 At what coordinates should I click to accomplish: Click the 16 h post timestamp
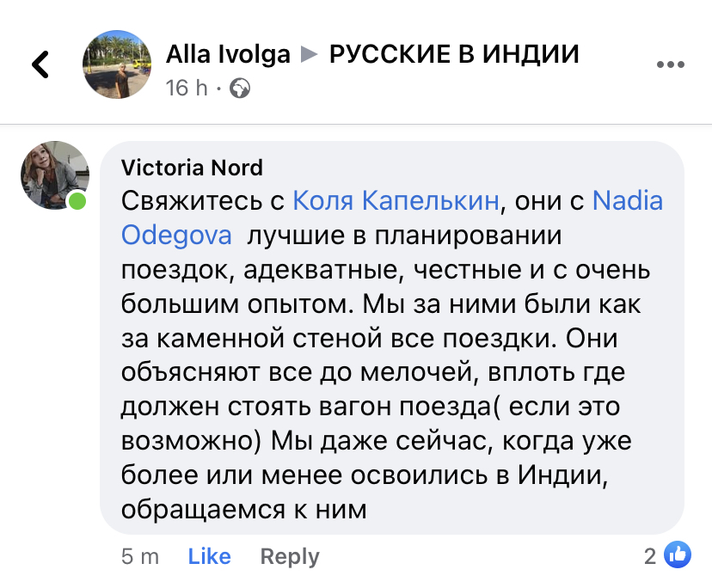pyautogui.click(x=187, y=88)
